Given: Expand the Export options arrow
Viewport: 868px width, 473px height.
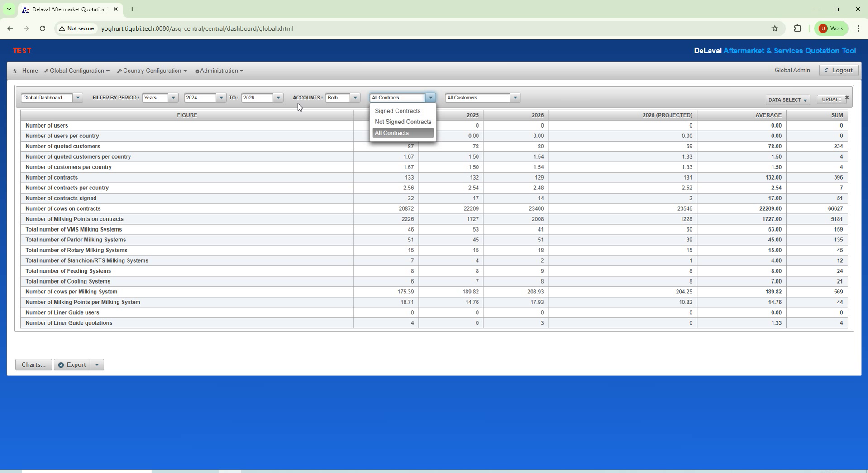Looking at the screenshot, I should click(x=97, y=365).
